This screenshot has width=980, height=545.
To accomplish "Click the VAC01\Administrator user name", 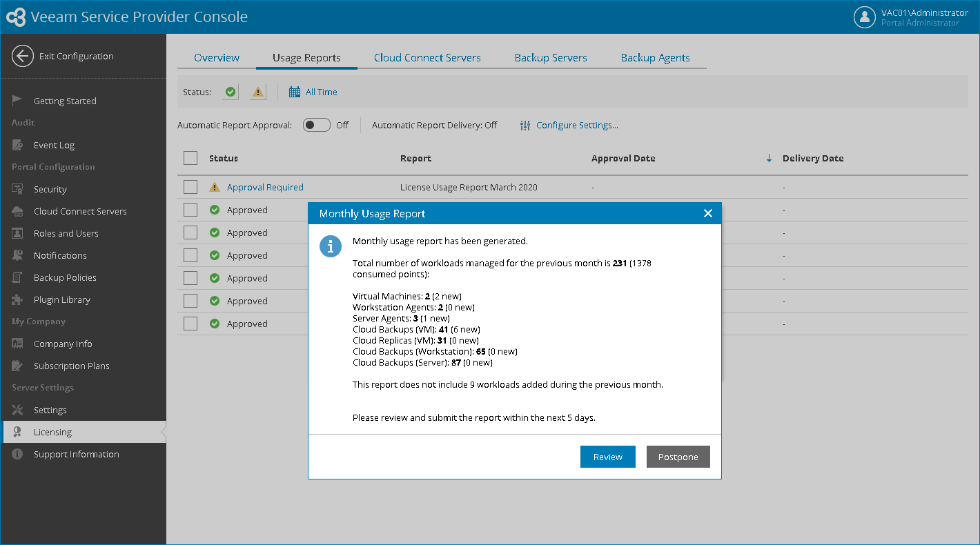I will [x=925, y=12].
